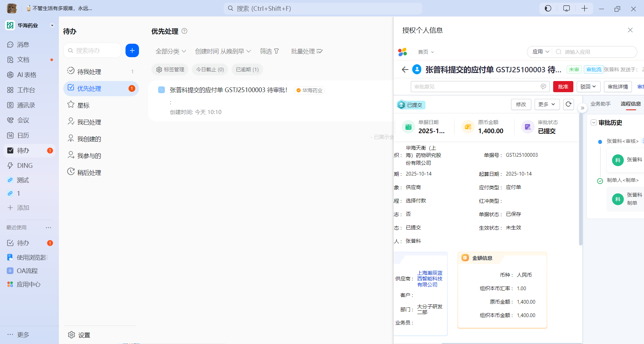
Task: Click the 修改 button
Action: (x=521, y=105)
